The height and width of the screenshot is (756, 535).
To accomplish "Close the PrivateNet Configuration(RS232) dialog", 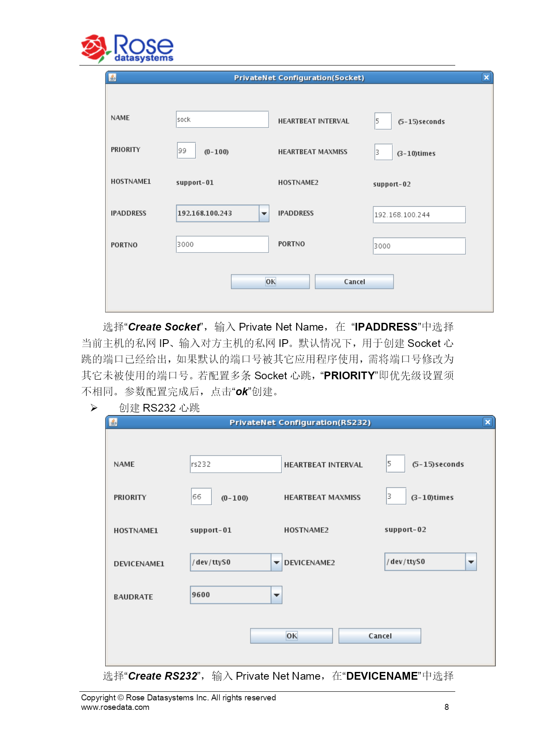I will (488, 422).
